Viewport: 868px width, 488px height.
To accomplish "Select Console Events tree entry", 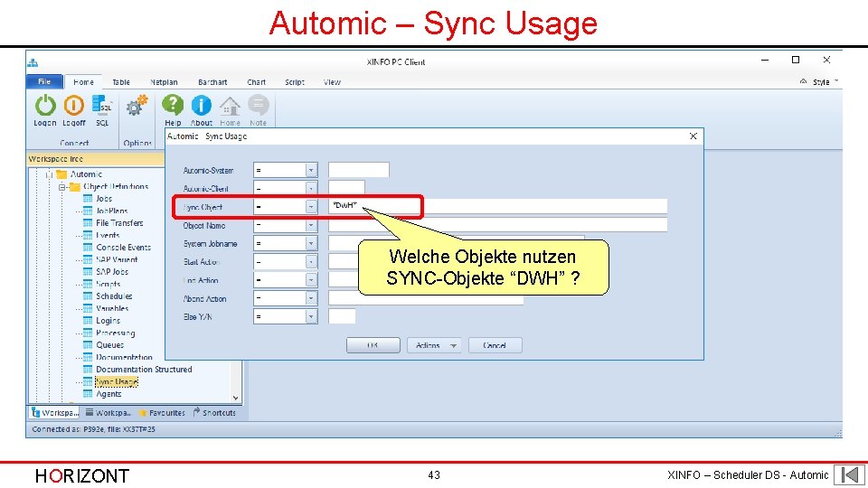I will (124, 248).
